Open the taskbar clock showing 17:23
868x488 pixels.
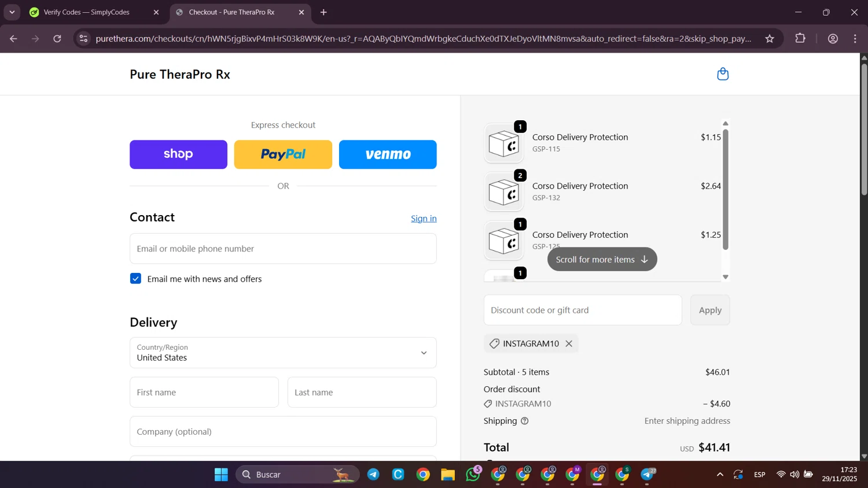(x=840, y=475)
